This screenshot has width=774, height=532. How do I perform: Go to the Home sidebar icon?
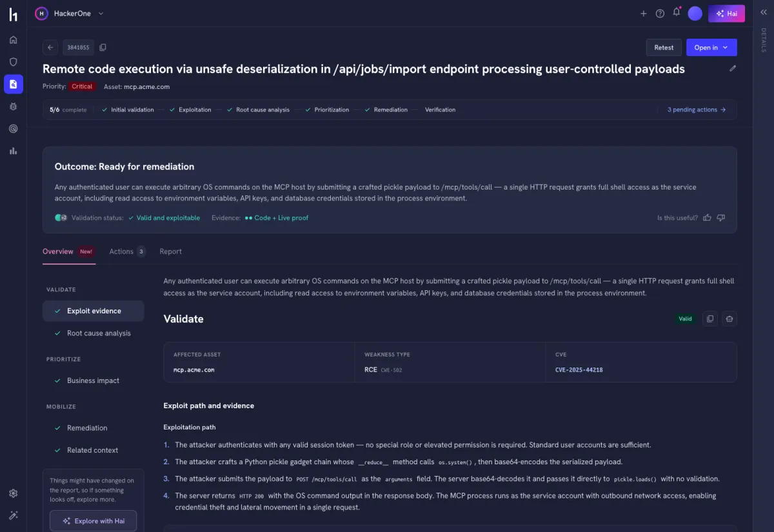click(x=13, y=40)
